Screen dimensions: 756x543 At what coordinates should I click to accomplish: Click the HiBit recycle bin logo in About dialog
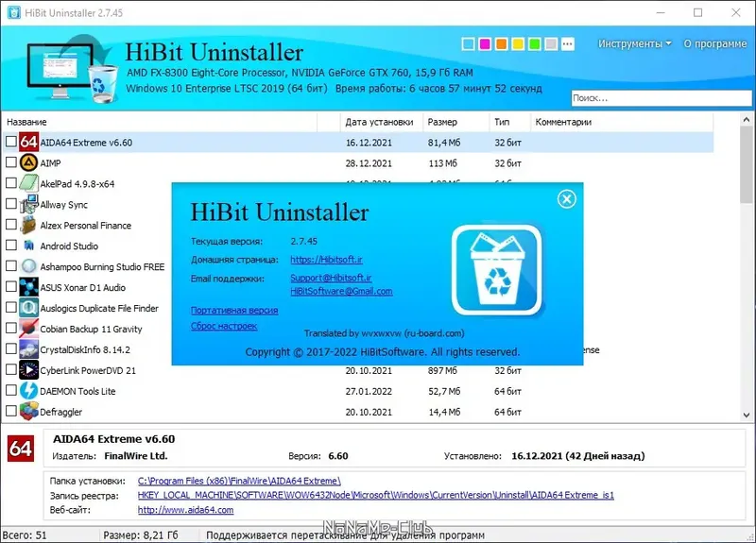click(497, 270)
